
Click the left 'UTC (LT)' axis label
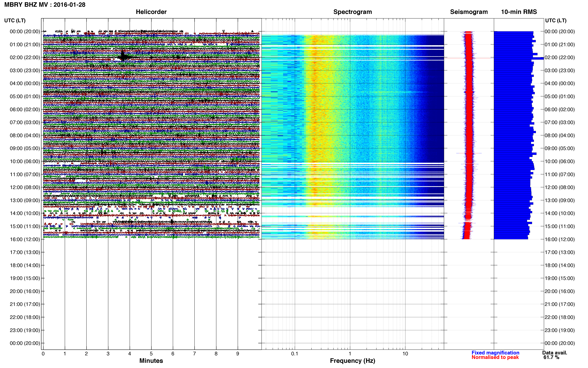pos(15,20)
